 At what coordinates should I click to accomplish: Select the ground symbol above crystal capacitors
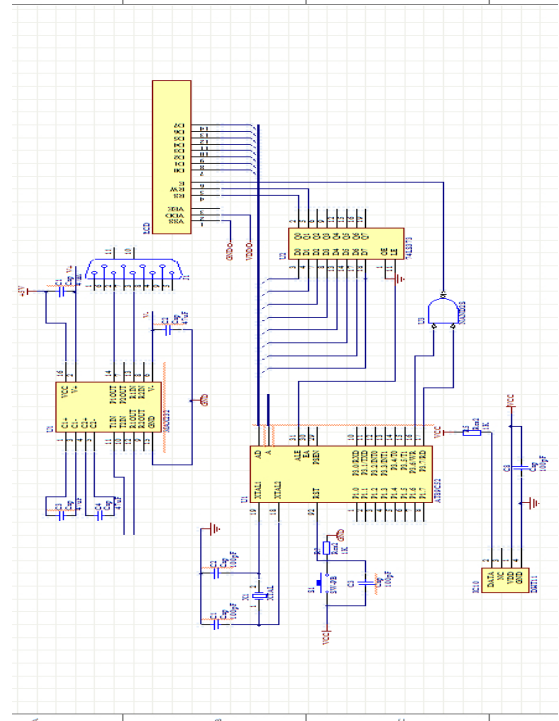pyautogui.click(x=215, y=529)
